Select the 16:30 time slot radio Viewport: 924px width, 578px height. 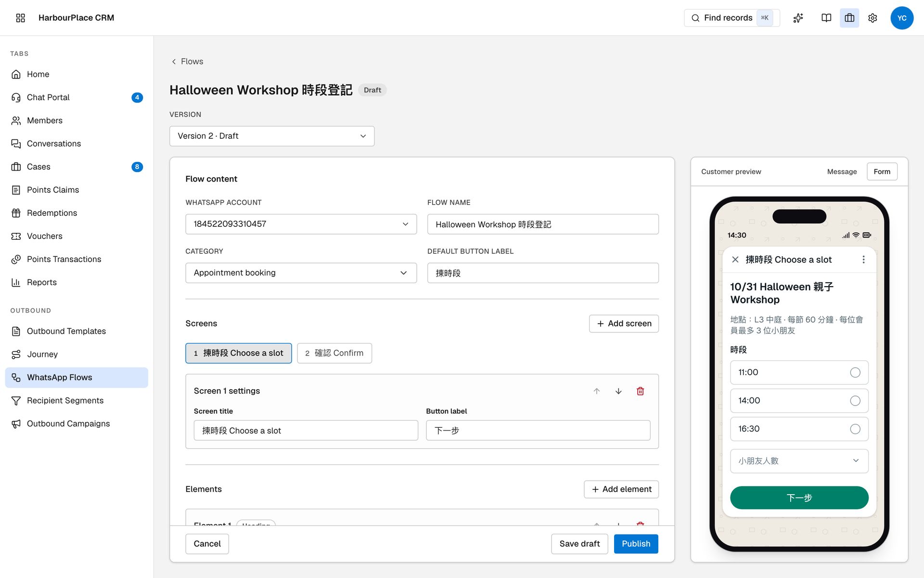(x=855, y=429)
